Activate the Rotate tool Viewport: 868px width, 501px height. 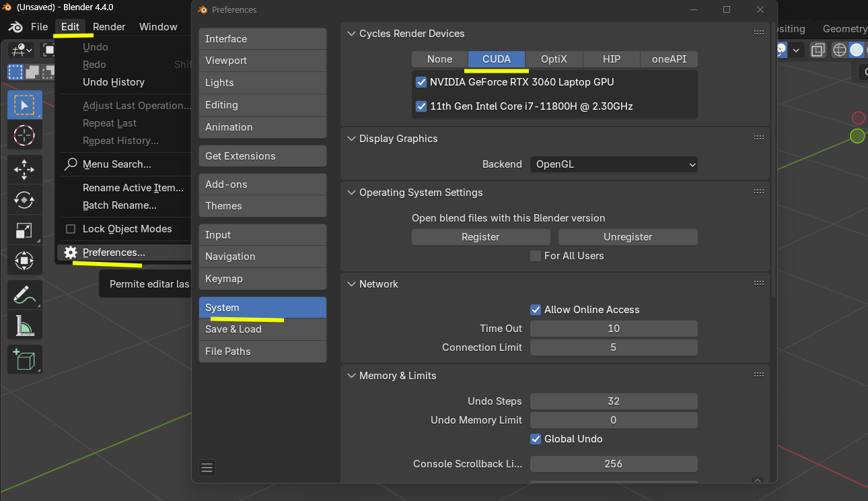24,200
